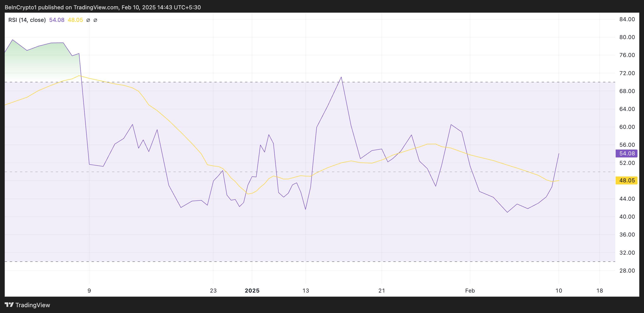The width and height of the screenshot is (644, 313).
Task: Click the 72.00 price scale label
Action: 627,73
